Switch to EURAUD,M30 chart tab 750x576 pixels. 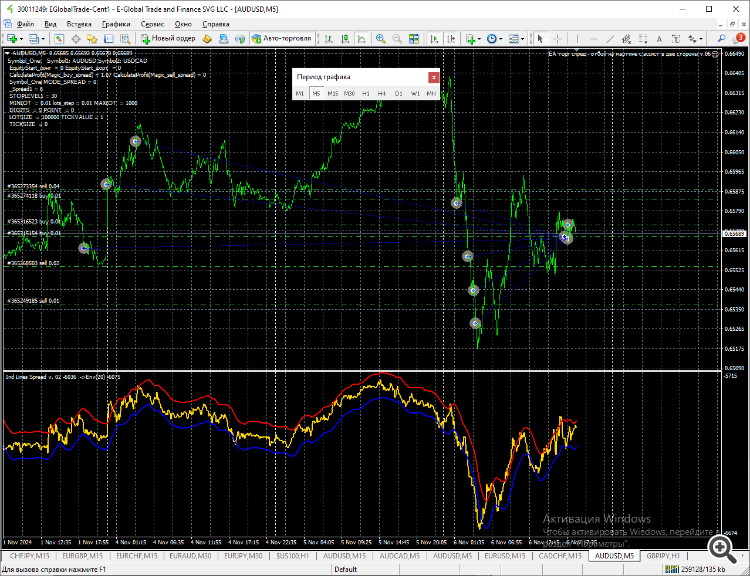pyautogui.click(x=190, y=556)
